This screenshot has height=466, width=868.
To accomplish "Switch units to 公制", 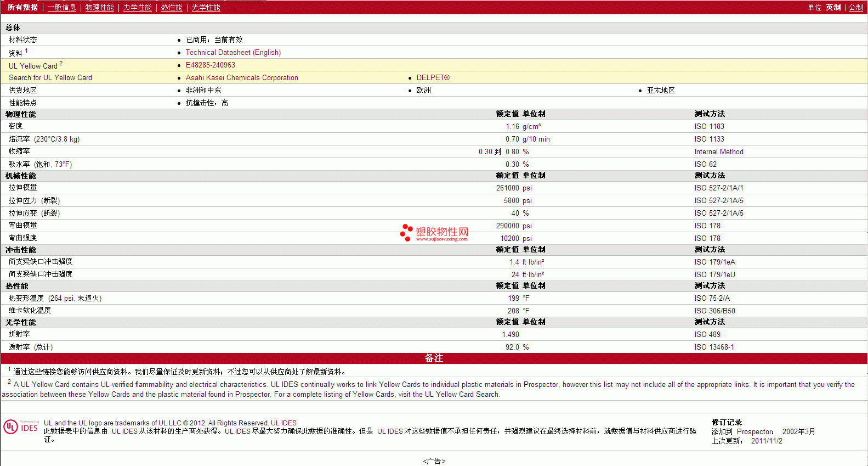I will pos(856,7).
